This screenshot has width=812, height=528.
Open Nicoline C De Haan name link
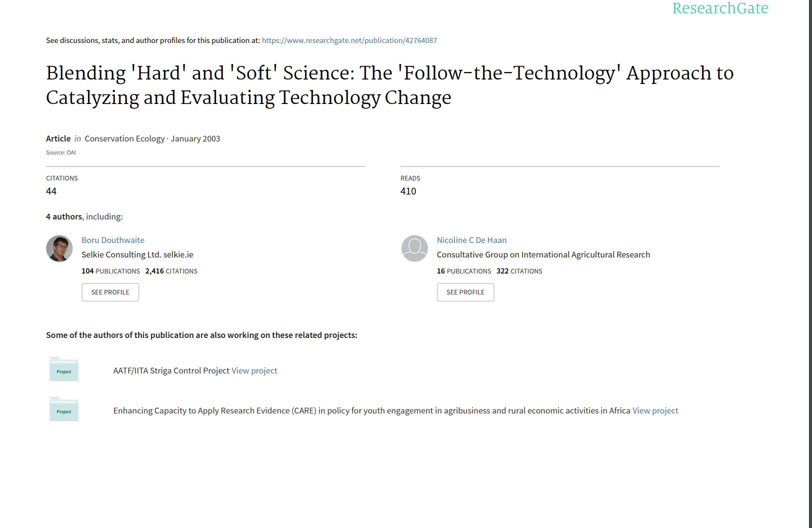[471, 240]
